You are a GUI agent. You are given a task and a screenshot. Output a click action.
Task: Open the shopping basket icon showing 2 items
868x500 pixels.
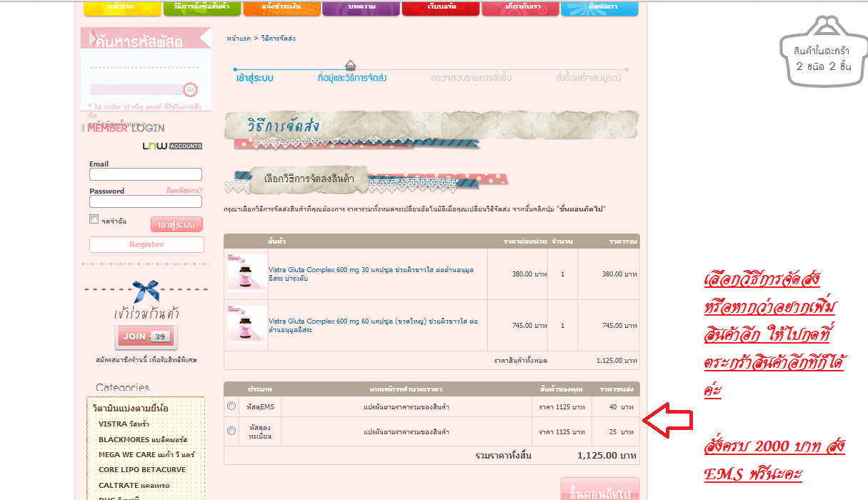822,53
